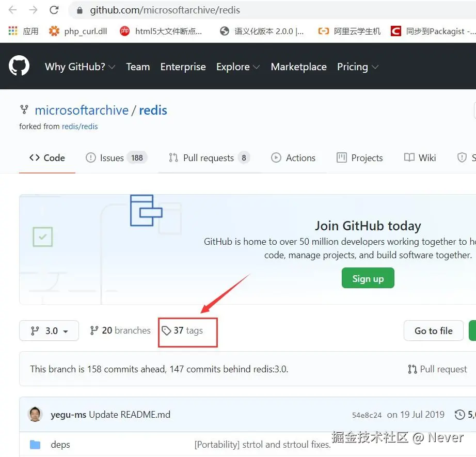
Task: Expand the Pricing dropdown menu
Action: pos(358,67)
